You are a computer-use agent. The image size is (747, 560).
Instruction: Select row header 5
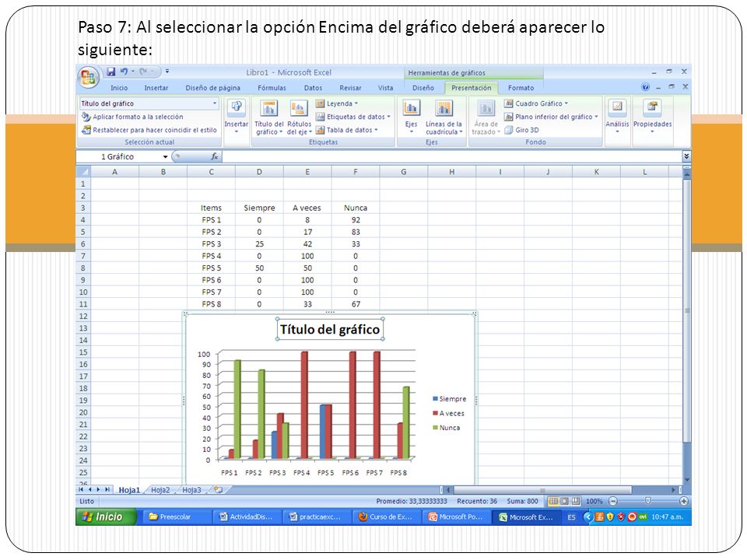click(x=83, y=232)
